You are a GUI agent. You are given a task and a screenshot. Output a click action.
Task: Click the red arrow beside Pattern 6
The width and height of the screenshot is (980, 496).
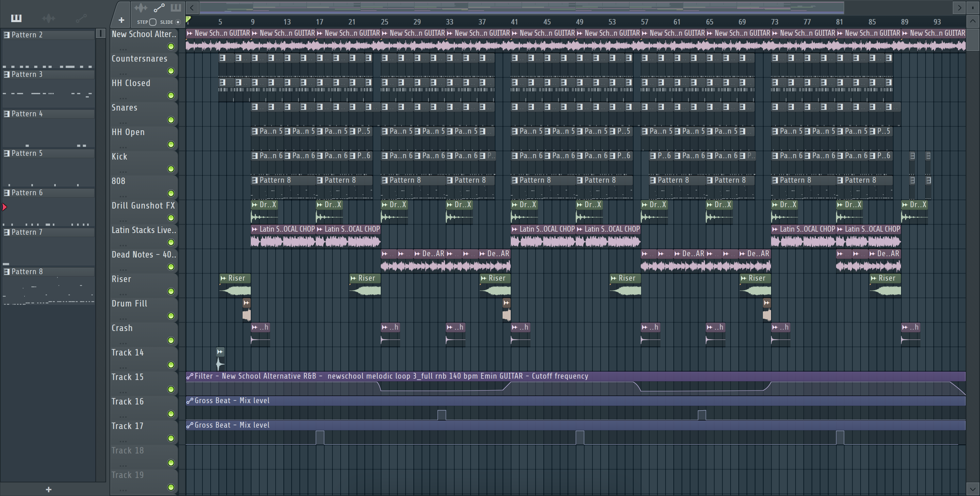tap(4, 207)
